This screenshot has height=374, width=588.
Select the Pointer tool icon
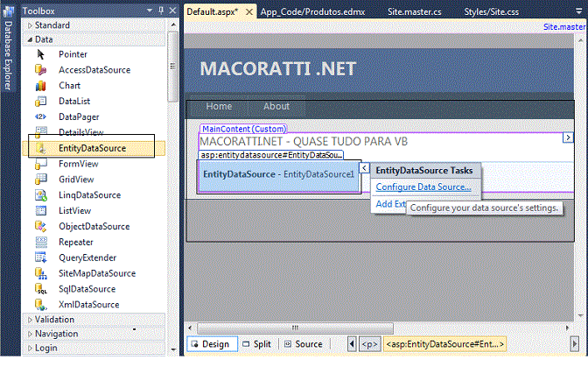pos(41,55)
